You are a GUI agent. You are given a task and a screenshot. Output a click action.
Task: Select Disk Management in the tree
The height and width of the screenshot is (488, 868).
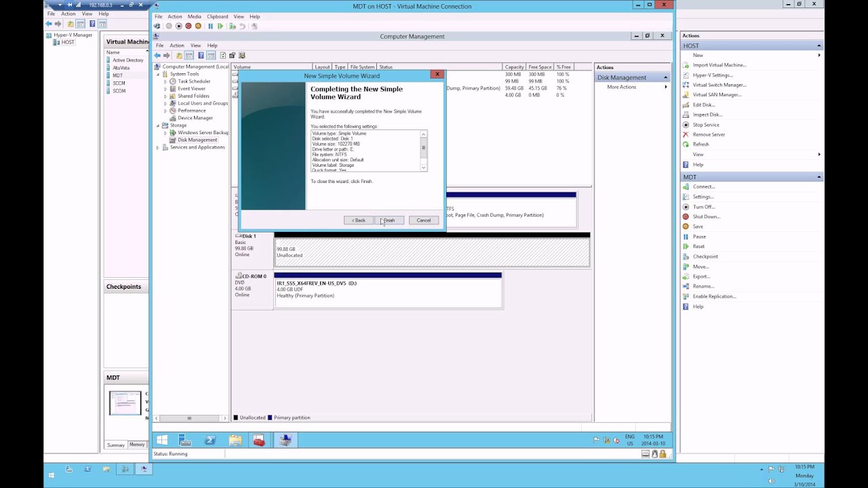tap(197, 140)
